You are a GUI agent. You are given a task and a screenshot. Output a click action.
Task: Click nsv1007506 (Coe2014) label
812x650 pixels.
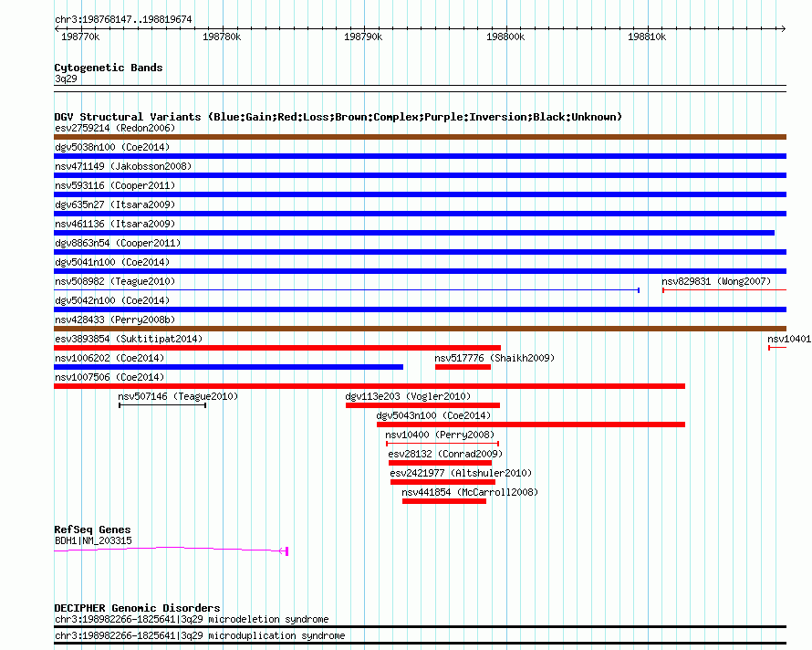pos(109,377)
